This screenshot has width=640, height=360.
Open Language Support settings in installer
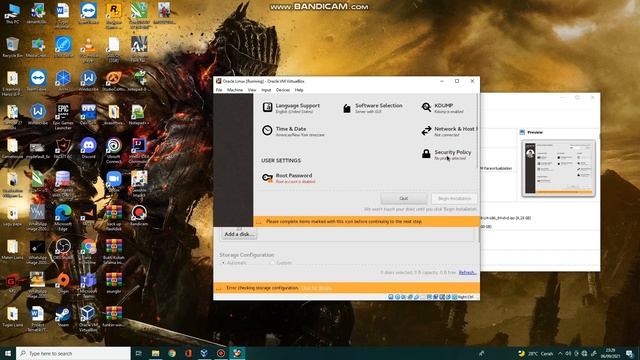[291, 108]
